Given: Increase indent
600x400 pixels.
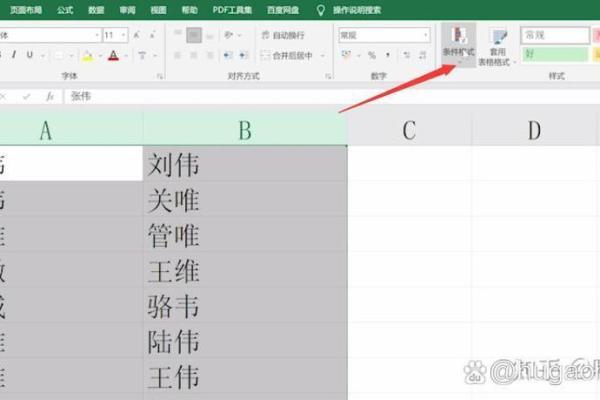Looking at the screenshot, I should 244,56.
